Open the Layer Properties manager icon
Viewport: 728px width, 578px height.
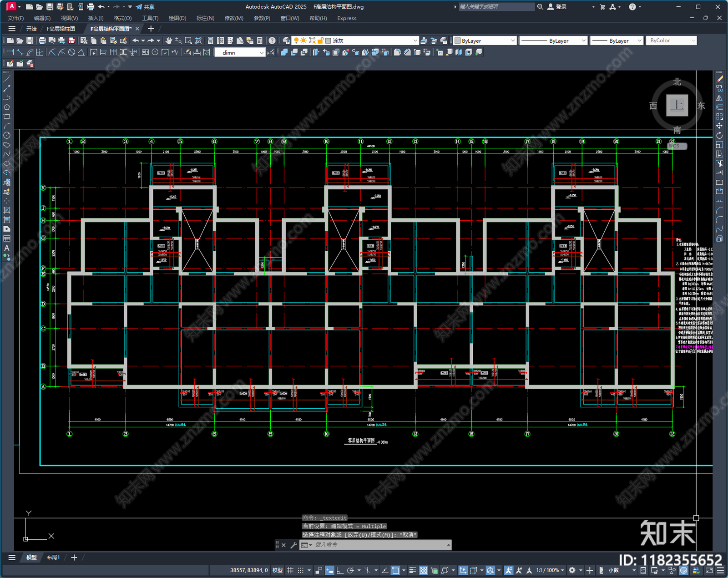pyautogui.click(x=286, y=41)
